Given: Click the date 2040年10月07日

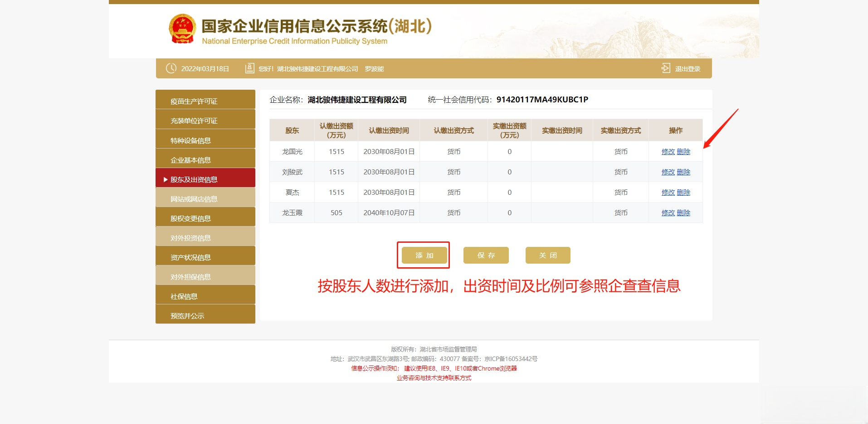Looking at the screenshot, I should (x=389, y=213).
